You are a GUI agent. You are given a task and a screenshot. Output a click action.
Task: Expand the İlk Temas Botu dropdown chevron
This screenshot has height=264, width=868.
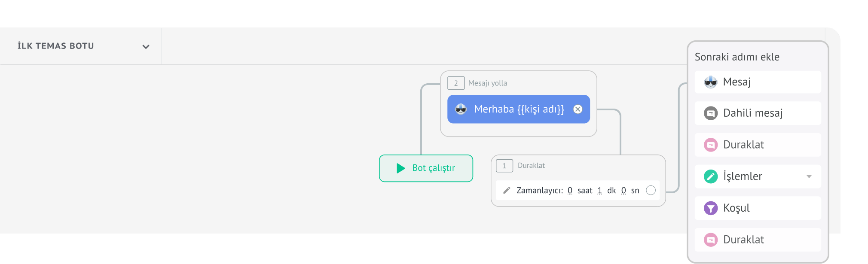146,46
